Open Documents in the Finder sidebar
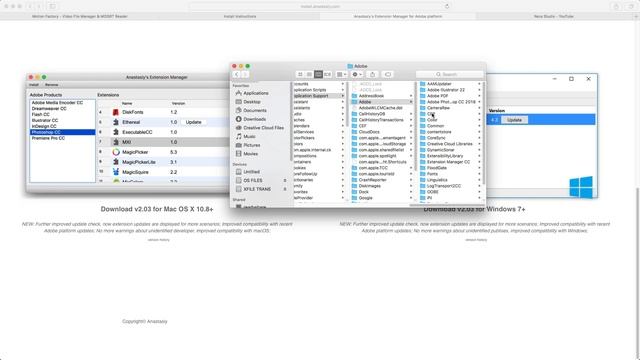 [255, 110]
